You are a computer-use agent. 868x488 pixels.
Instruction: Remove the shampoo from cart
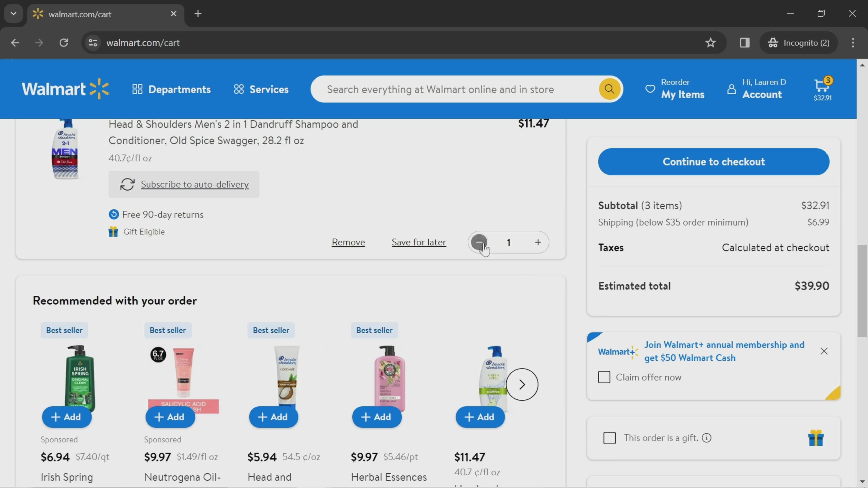348,242
